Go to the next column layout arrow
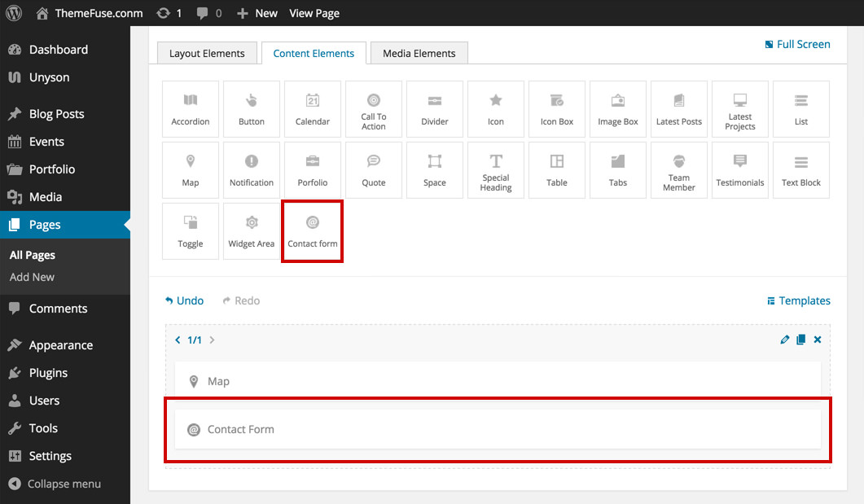 coord(213,340)
